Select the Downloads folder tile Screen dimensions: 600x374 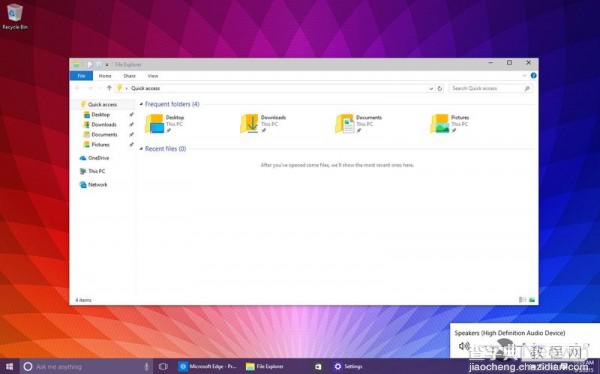[263, 124]
